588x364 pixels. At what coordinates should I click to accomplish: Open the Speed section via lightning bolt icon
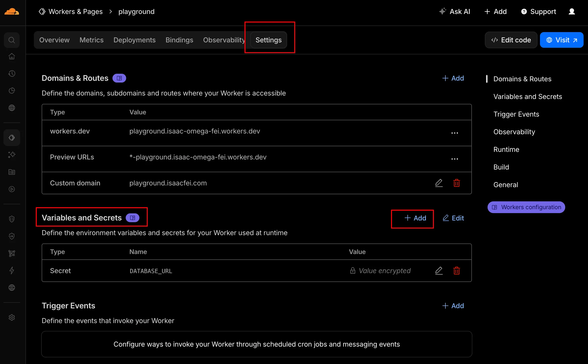pos(12,270)
